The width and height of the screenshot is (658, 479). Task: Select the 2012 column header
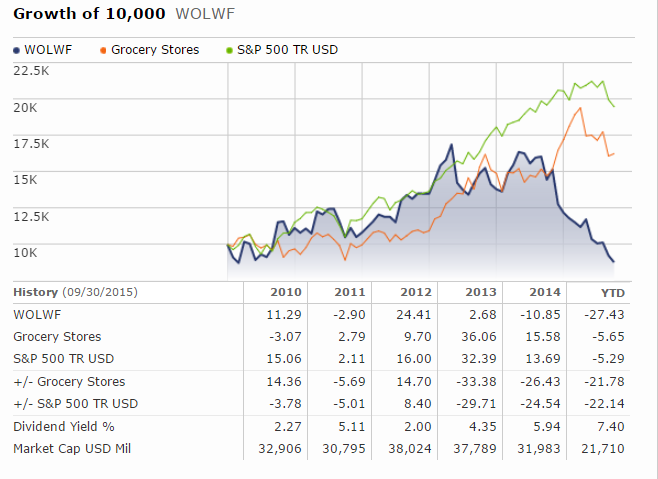pyautogui.click(x=415, y=292)
